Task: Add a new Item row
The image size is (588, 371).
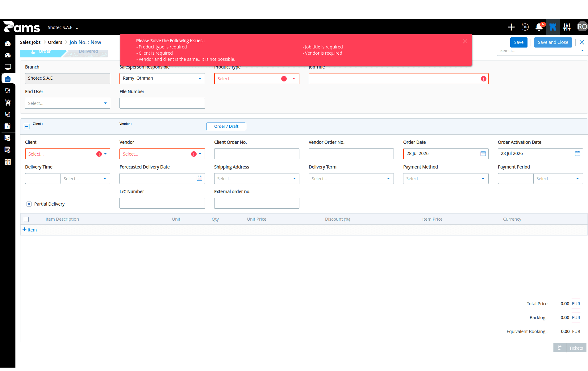Action: [30, 230]
